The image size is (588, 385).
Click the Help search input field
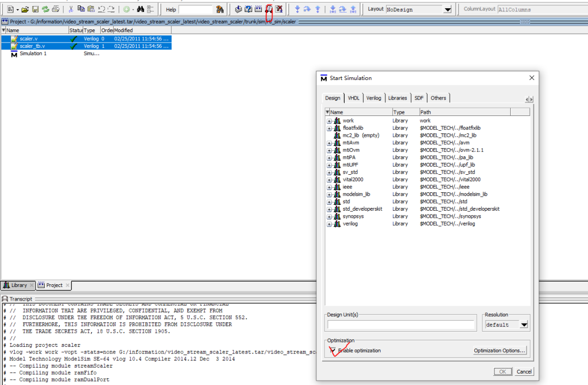(x=196, y=9)
